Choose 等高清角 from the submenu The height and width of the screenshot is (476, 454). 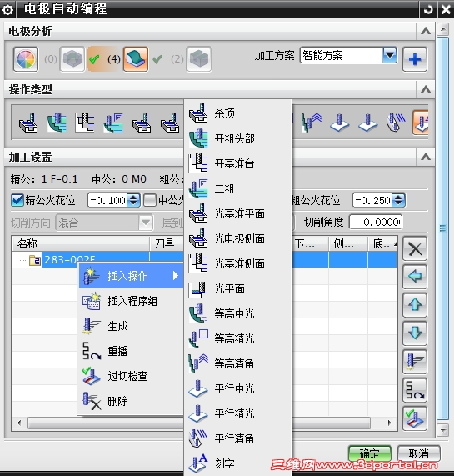point(237,363)
